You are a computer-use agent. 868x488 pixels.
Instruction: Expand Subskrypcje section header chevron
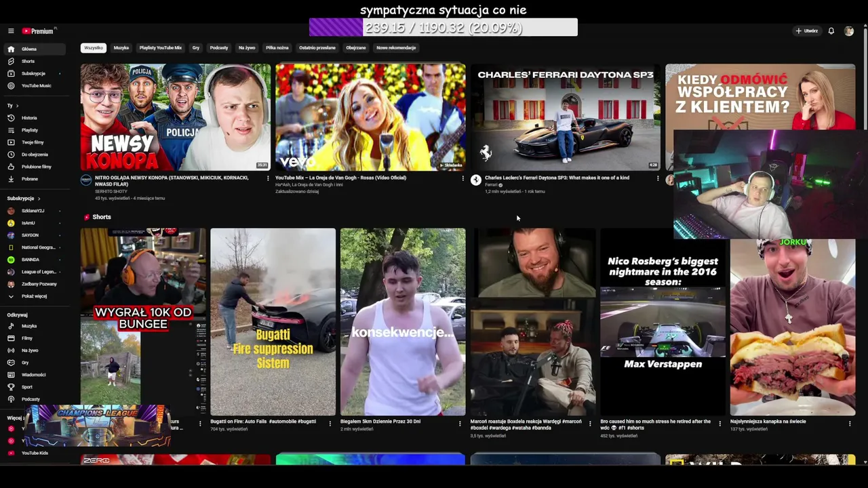pyautogui.click(x=39, y=199)
